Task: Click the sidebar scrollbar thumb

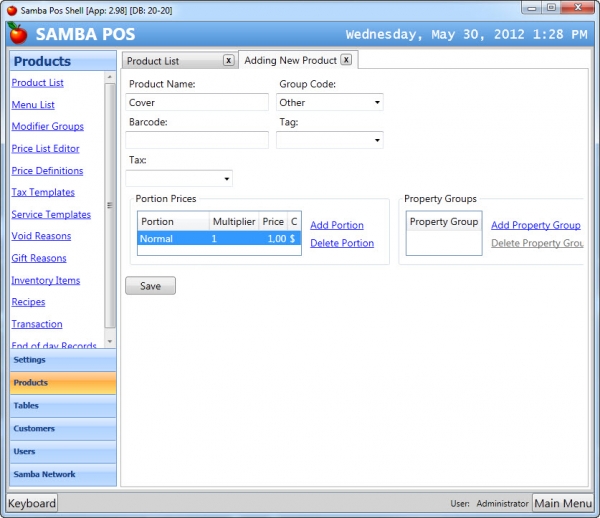Action: click(110, 205)
